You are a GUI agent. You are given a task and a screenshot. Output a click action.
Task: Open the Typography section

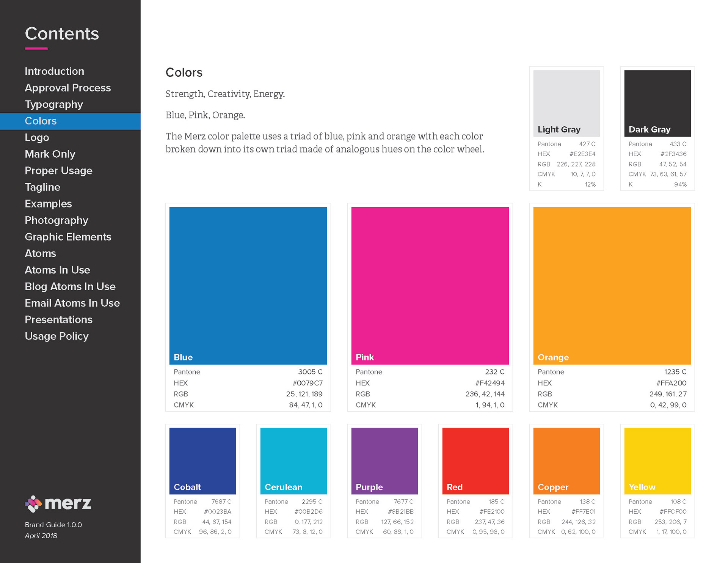(x=53, y=104)
